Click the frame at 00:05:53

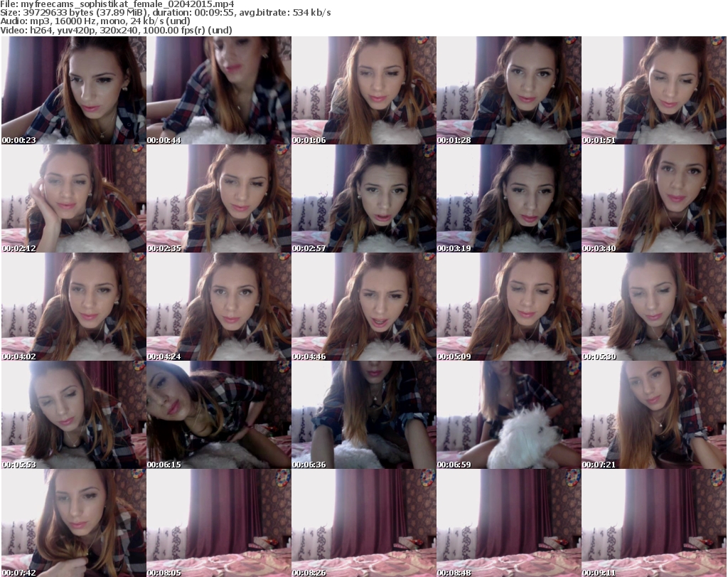[x=74, y=415]
